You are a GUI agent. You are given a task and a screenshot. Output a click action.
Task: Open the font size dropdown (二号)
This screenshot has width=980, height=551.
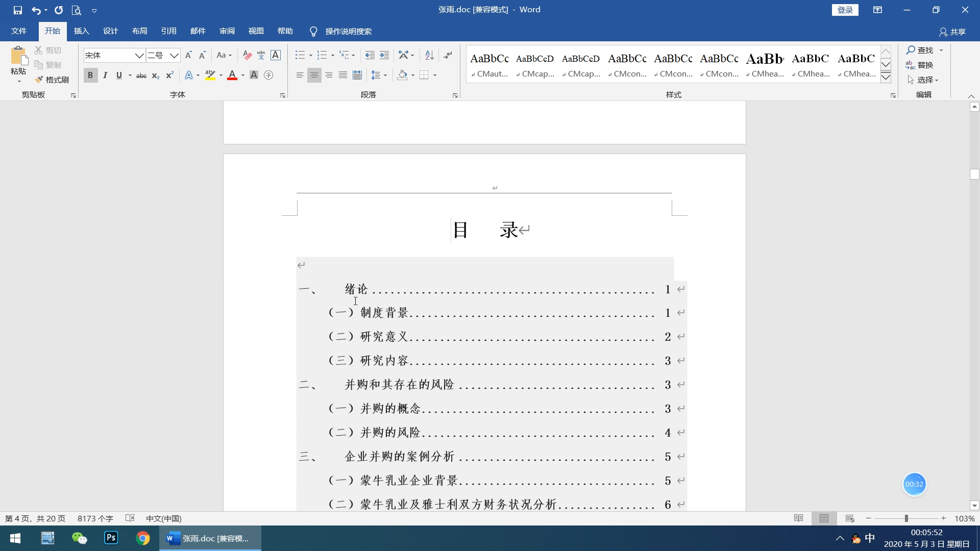(x=174, y=55)
